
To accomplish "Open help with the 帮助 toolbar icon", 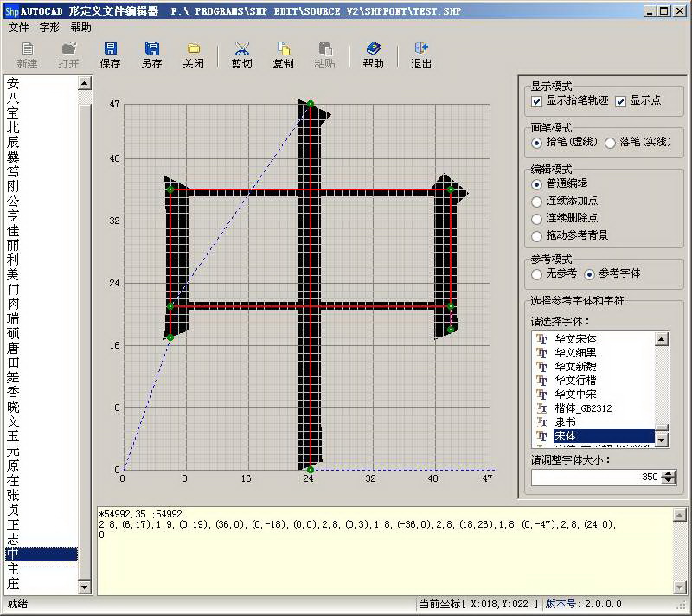I will [x=374, y=49].
